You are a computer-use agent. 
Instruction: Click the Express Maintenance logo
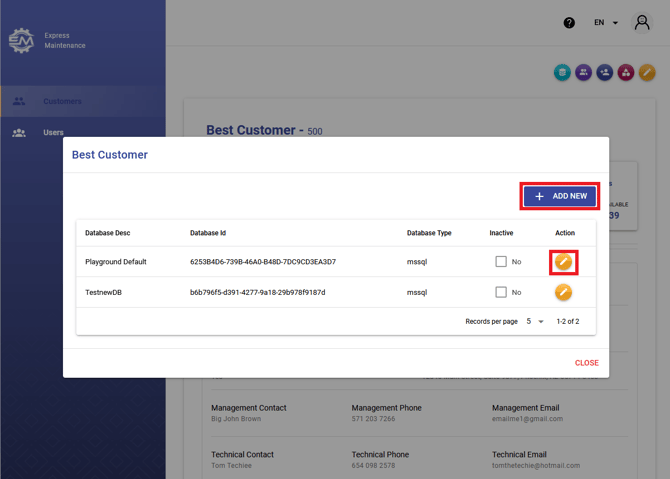pyautogui.click(x=21, y=41)
